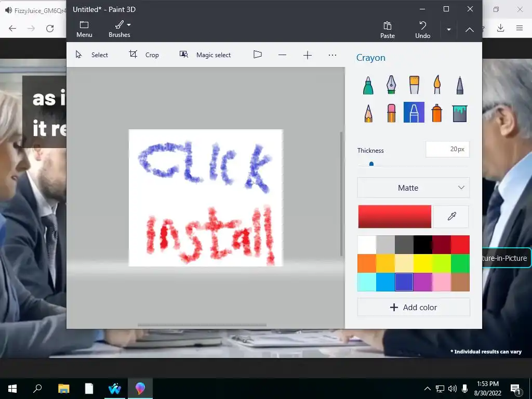Adjust the Thickness slider handle
Image resolution: width=532 pixels, height=399 pixels.
[371, 164]
